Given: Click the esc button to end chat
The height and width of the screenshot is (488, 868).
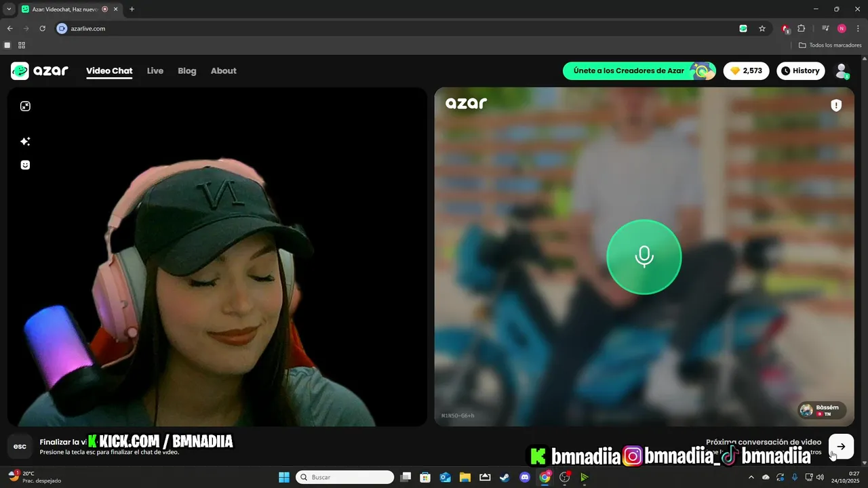Looking at the screenshot, I should coord(20,446).
